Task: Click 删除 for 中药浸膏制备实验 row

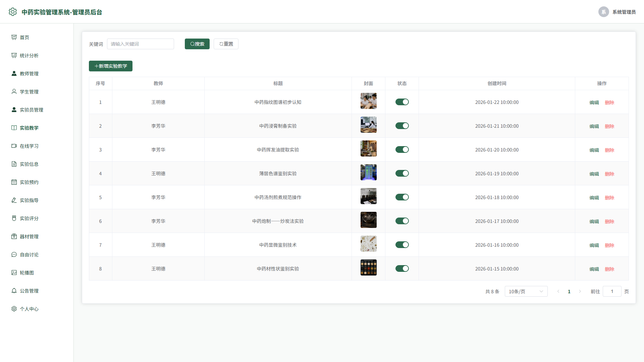Action: (x=609, y=126)
